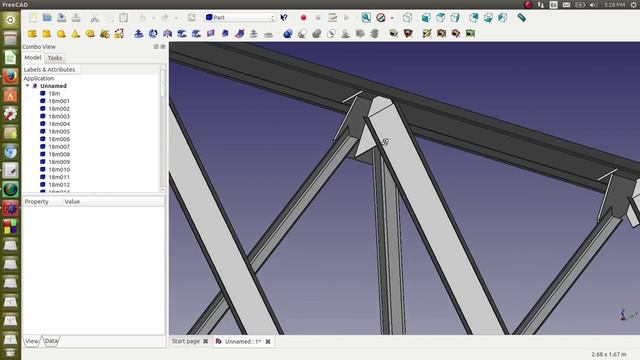Select the Measure distance ruler icon
The height and width of the screenshot is (360, 640).
(x=522, y=18)
